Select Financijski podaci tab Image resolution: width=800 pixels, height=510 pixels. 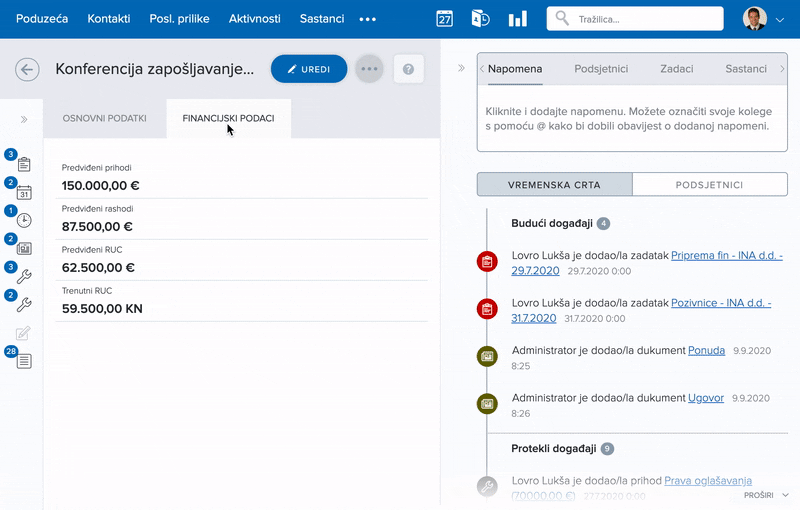tap(229, 118)
